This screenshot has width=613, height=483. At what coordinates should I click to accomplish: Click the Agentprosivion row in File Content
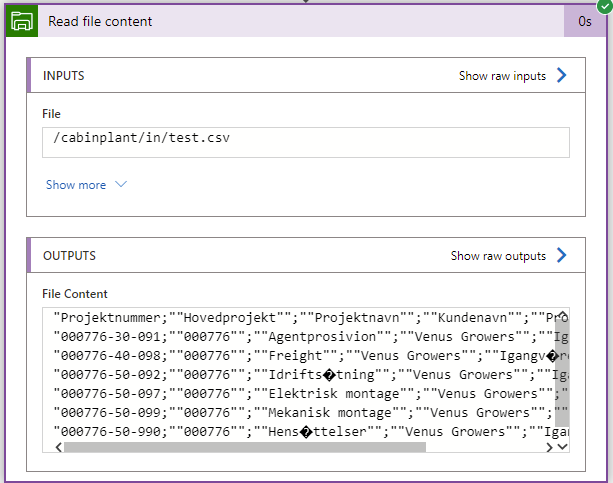click(300, 336)
